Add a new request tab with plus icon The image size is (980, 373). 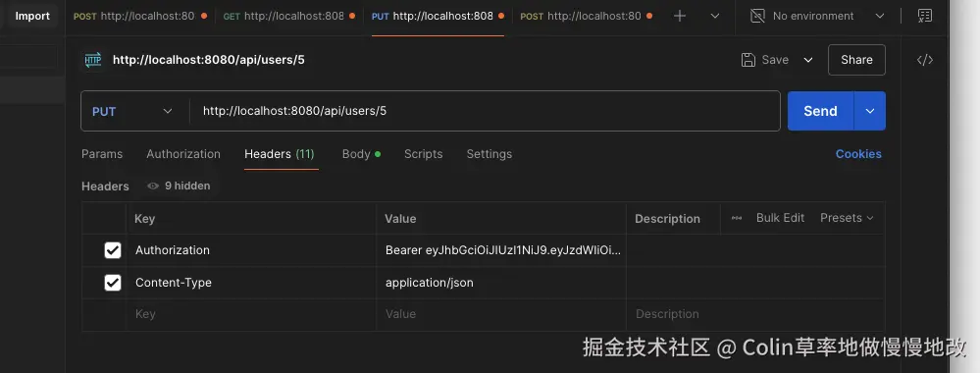point(680,17)
